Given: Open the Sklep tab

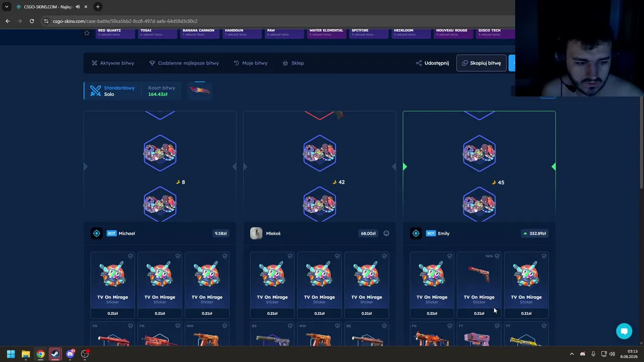Looking at the screenshot, I should (x=293, y=63).
